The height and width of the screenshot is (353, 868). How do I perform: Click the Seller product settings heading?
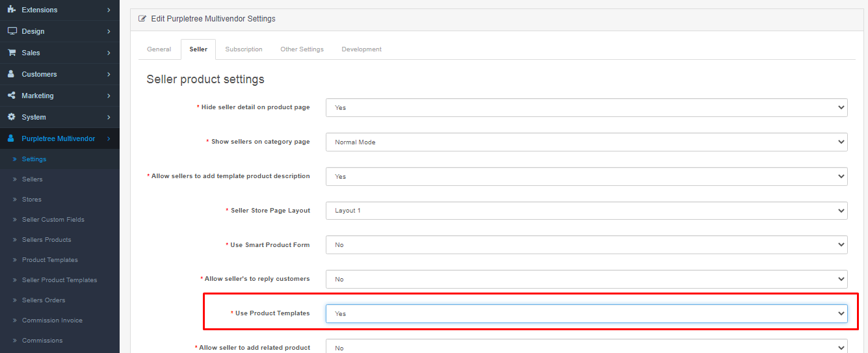pos(205,79)
